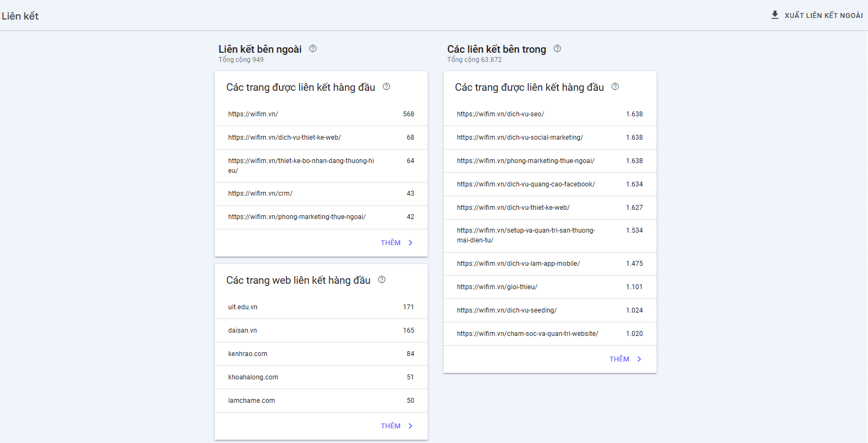
Task: Open help icon beside Các liên kết bên trong
Action: point(558,48)
